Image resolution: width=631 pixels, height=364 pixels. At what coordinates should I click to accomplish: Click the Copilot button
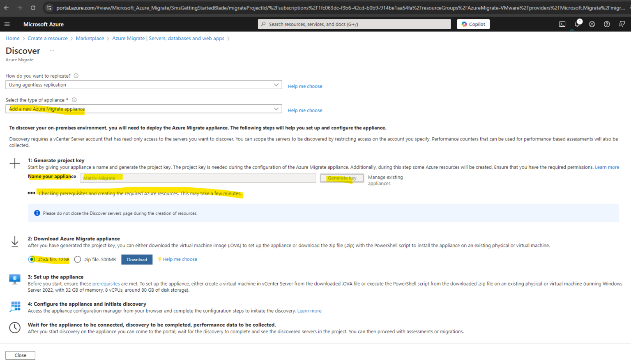[x=473, y=24]
